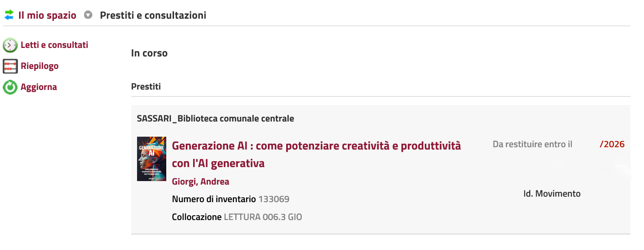
Task: Click the Id. Movimento label
Action: [552, 194]
